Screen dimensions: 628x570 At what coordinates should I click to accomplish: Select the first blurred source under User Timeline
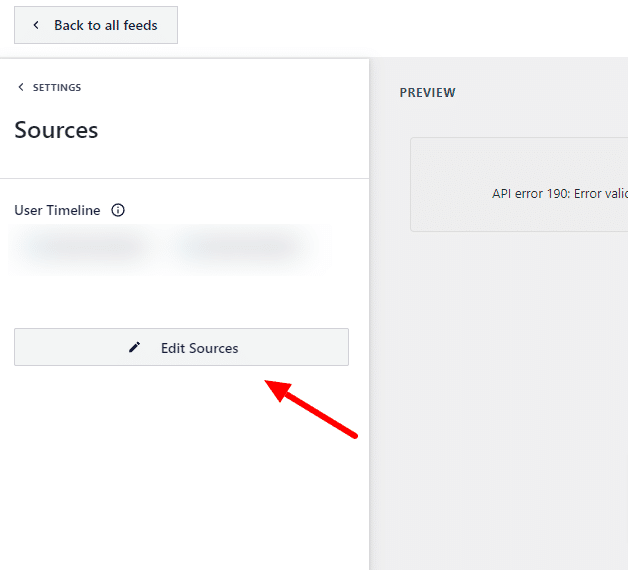(83, 246)
